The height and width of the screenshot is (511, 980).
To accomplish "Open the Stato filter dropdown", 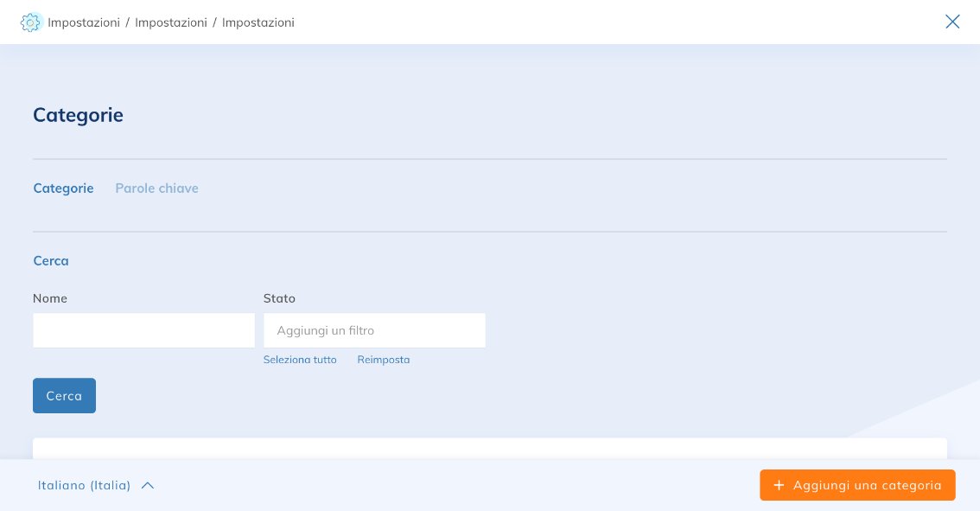I will (374, 330).
